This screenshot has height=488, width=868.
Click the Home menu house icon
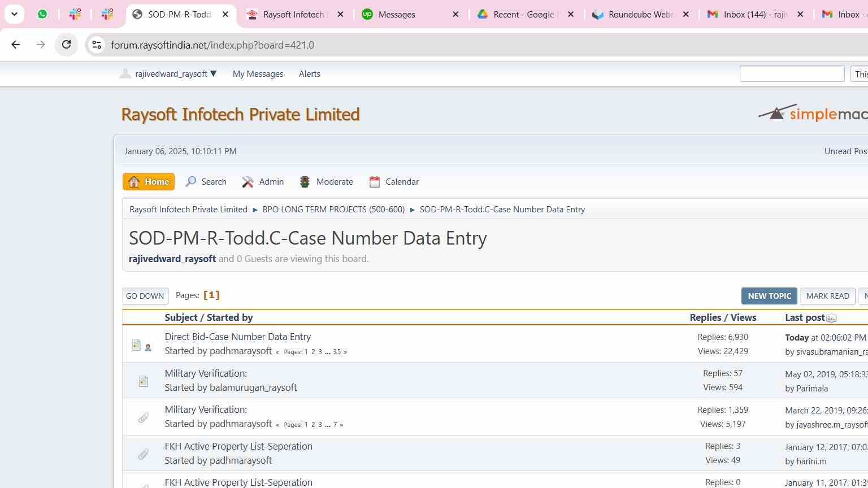pyautogui.click(x=134, y=182)
